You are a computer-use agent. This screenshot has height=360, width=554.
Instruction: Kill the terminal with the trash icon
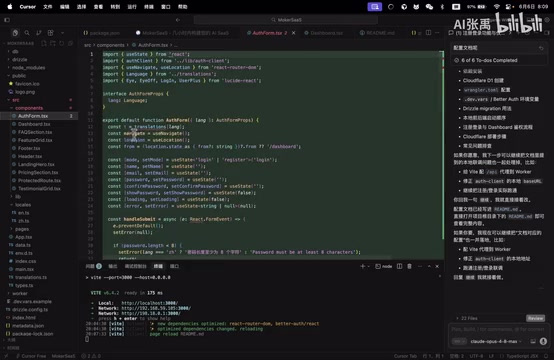tap(409, 266)
